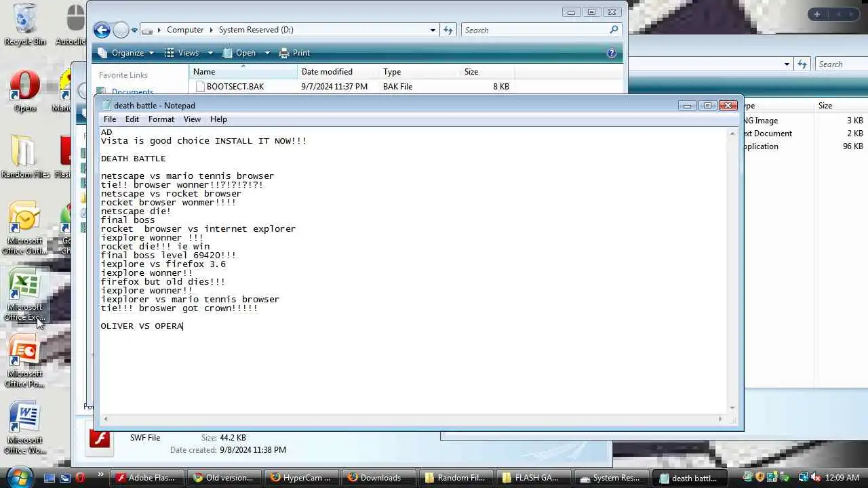Click the network tray icon

click(803, 478)
